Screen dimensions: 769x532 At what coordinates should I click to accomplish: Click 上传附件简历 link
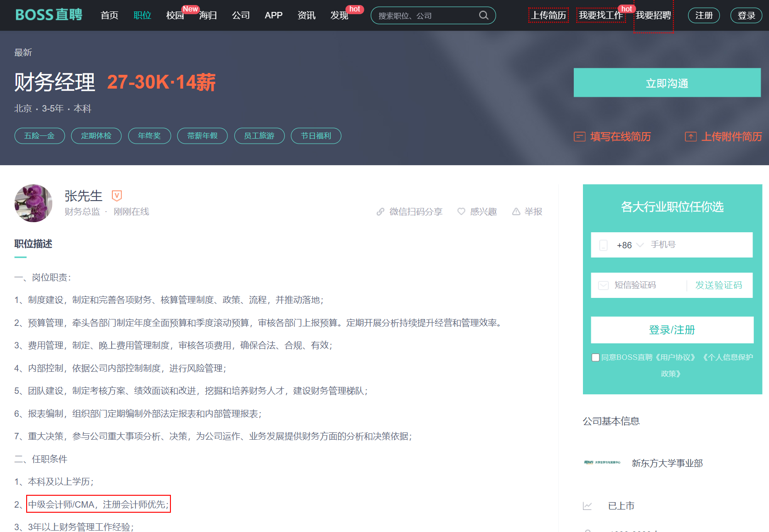pos(731,136)
